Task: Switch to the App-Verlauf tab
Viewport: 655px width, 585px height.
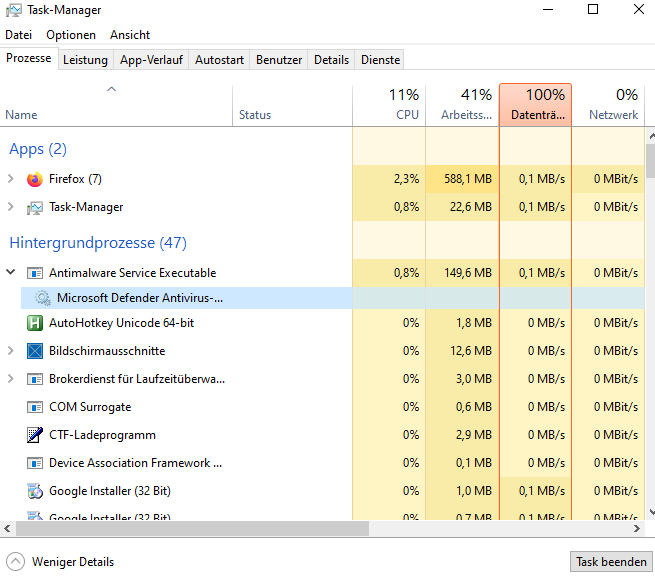Action: 151,60
